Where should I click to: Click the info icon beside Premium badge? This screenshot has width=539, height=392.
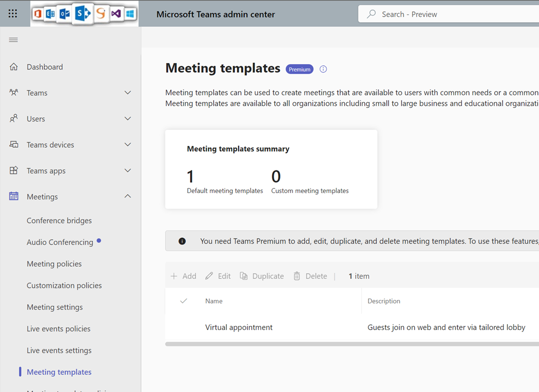[x=323, y=69]
